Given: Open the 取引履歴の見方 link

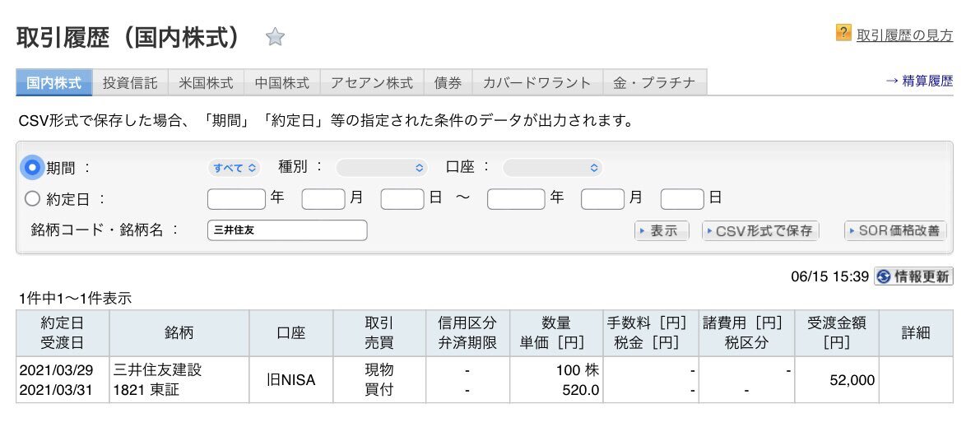Looking at the screenshot, I should point(904,35).
